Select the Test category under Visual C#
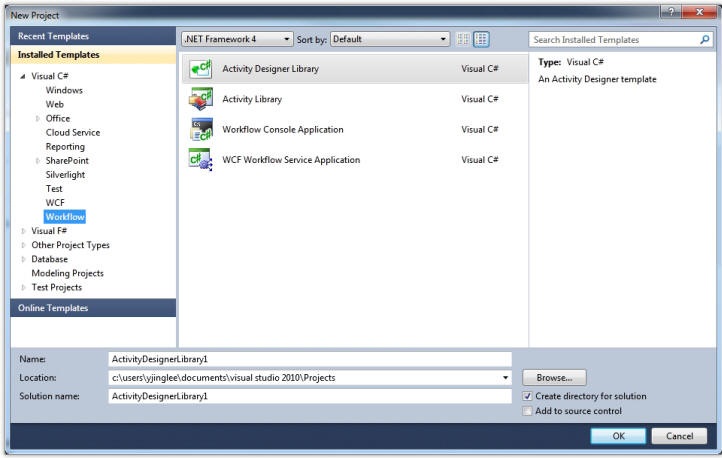 point(54,189)
